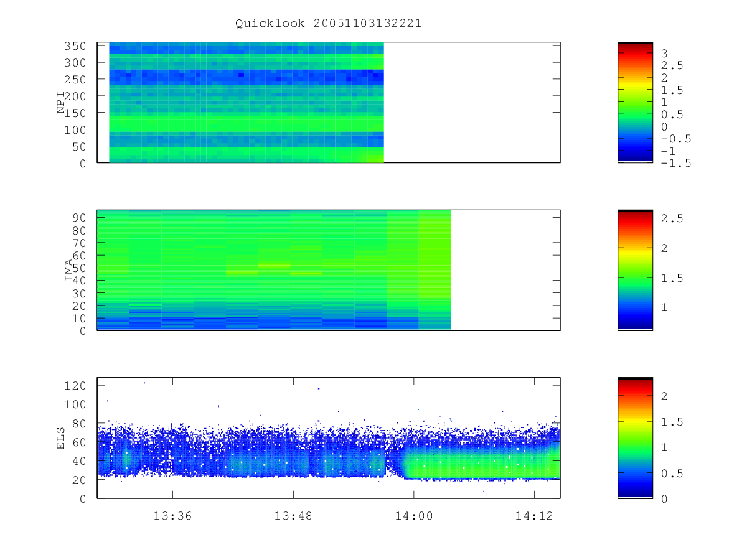Click the -1 label on NPI colorbar

coord(668,151)
